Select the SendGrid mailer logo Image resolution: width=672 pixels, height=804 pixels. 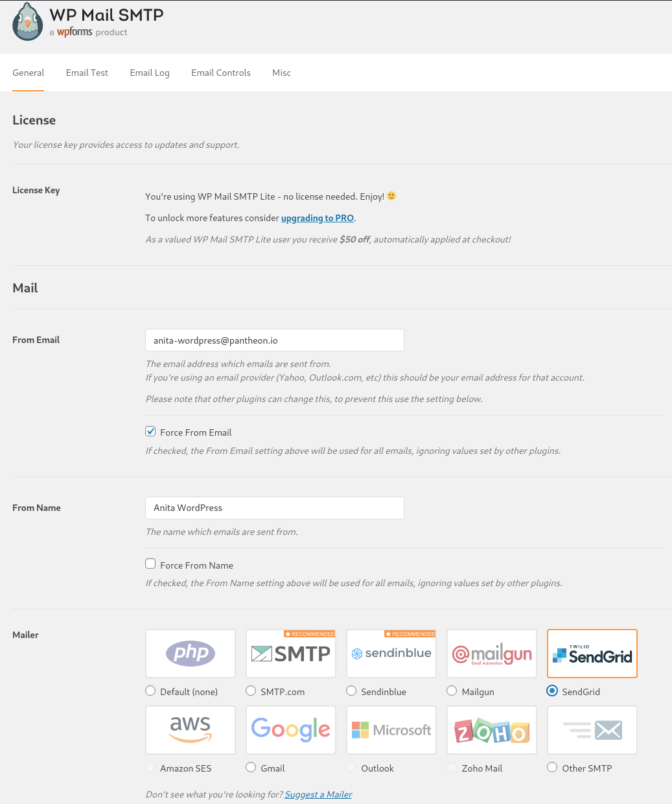coord(592,653)
